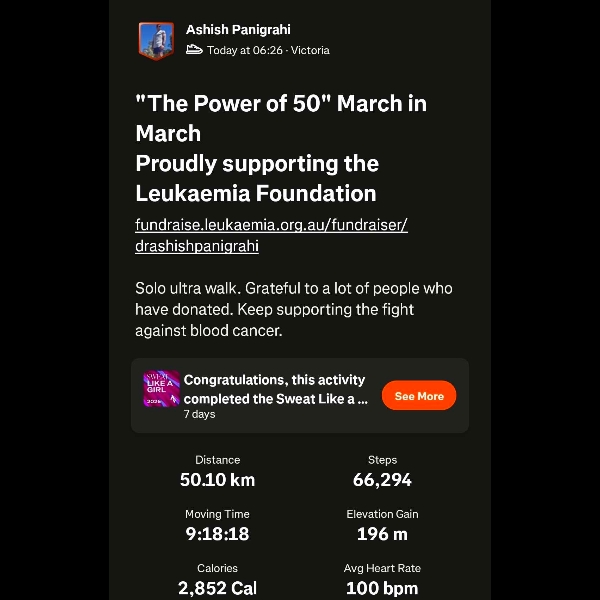Click the athlete name Ashish Panigrahi
The image size is (600, 600).
pos(238,30)
